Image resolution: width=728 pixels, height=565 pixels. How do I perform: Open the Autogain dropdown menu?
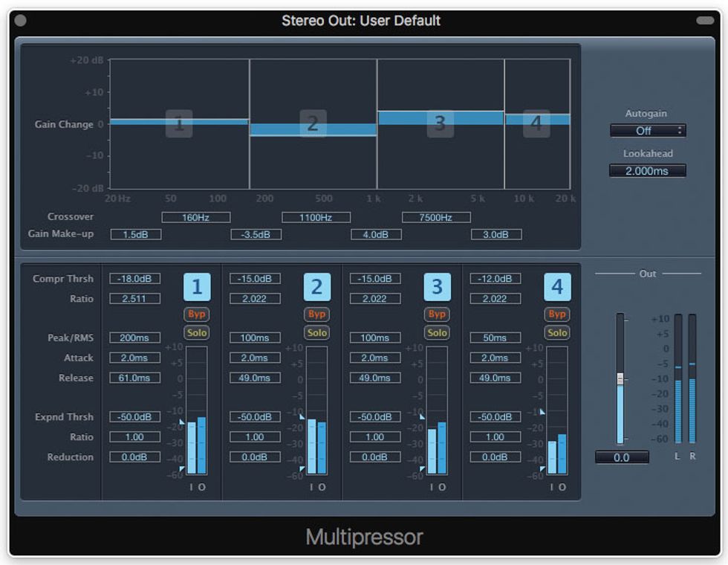click(x=647, y=131)
